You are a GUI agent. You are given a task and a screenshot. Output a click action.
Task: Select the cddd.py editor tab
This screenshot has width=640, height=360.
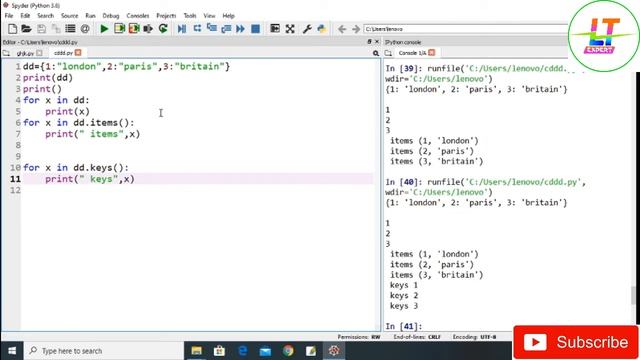[x=63, y=53]
